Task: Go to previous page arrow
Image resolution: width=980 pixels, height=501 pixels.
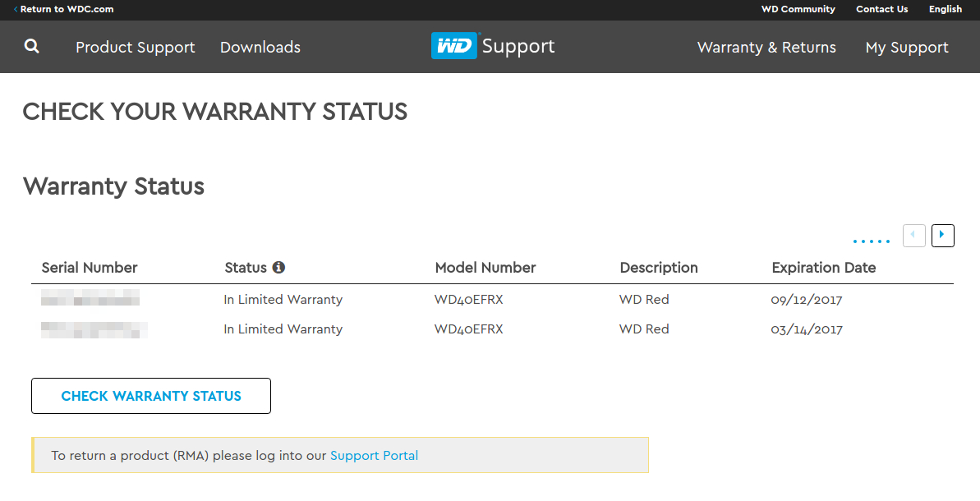Action: (x=913, y=236)
